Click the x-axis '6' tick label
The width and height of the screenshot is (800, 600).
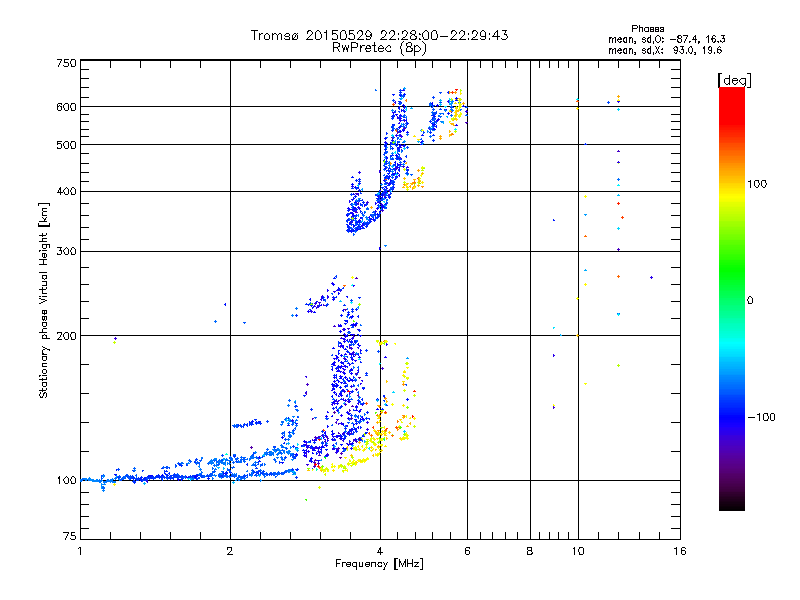467,551
